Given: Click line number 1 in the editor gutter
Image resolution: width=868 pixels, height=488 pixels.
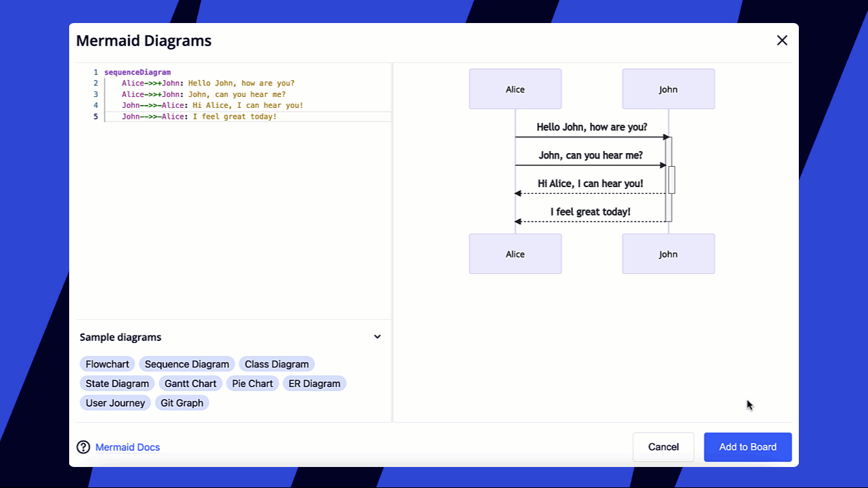Looking at the screenshot, I should (96, 72).
